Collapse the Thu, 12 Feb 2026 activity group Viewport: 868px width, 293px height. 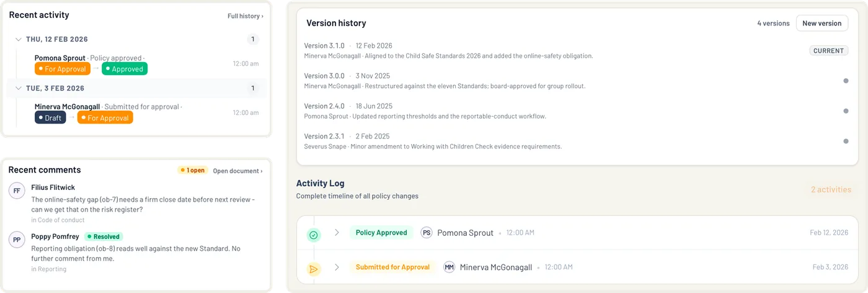19,39
